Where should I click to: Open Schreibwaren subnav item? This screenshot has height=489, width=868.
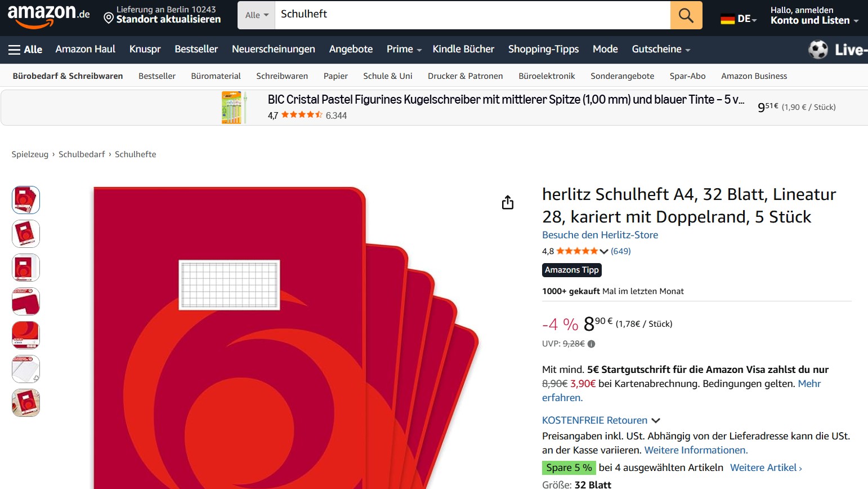tap(282, 76)
